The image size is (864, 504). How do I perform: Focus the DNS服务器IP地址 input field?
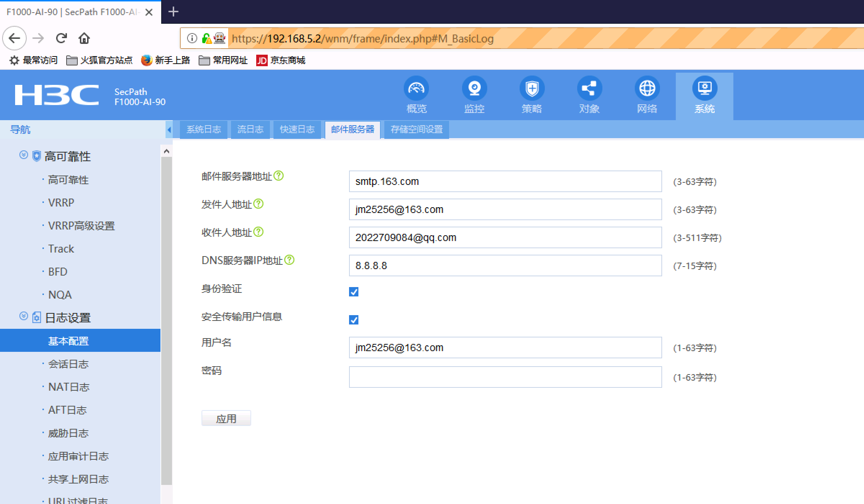click(505, 265)
